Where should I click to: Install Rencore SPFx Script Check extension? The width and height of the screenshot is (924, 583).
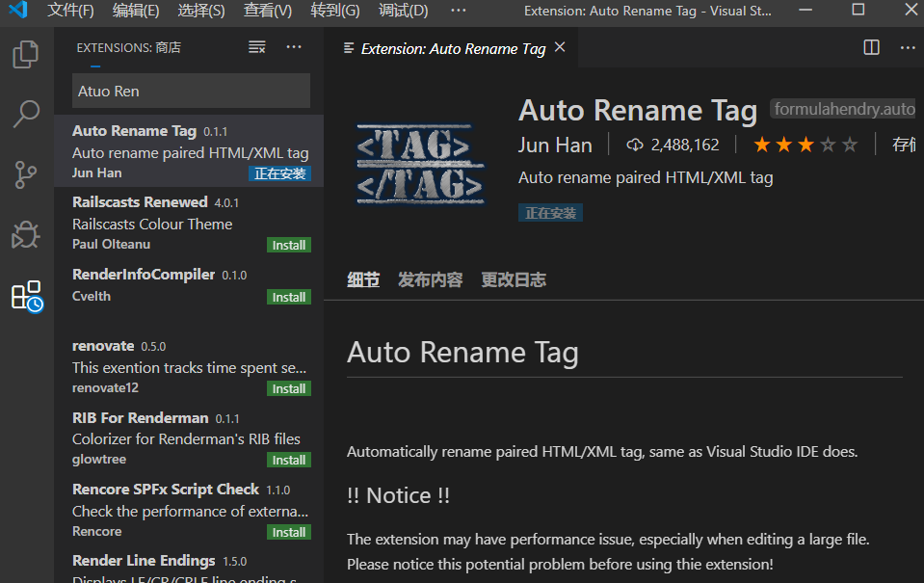[x=289, y=532]
